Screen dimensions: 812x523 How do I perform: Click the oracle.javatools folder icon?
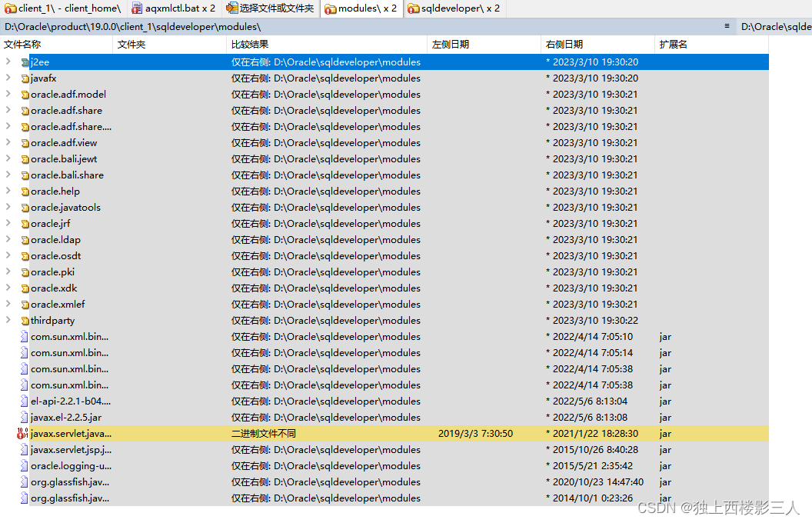(x=25, y=208)
